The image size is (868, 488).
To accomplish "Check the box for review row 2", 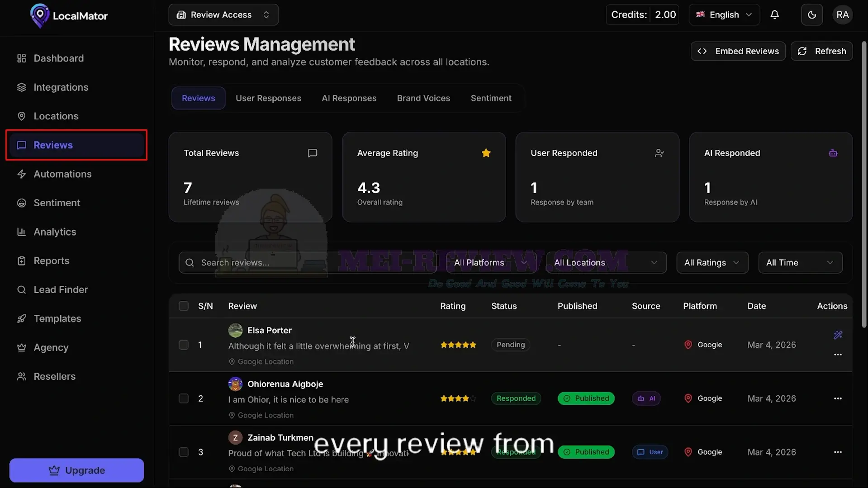I will click(x=184, y=398).
